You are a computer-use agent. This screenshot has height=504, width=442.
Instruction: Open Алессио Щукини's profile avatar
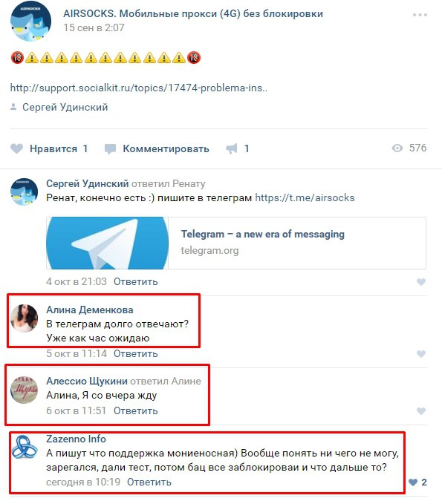24,390
